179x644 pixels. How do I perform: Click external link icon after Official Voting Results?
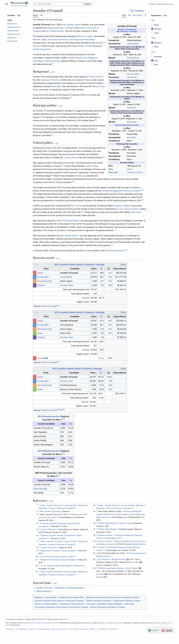point(117,523)
